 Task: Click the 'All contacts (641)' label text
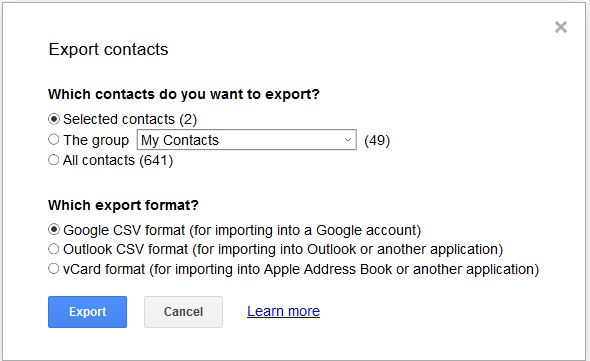tap(118, 160)
